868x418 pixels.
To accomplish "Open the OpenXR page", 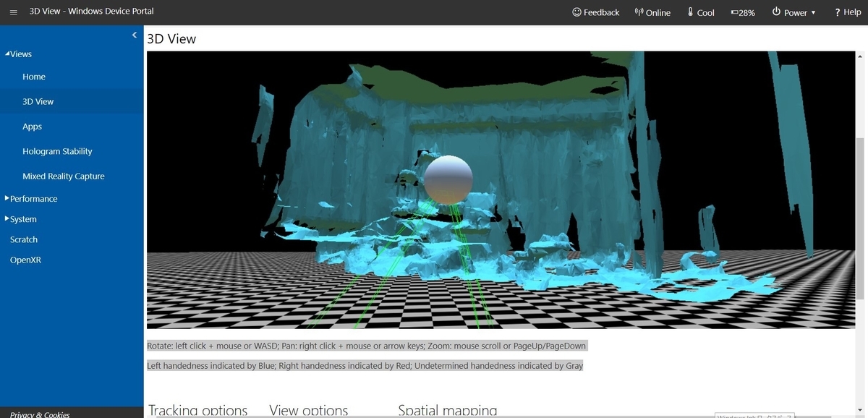I will [25, 260].
